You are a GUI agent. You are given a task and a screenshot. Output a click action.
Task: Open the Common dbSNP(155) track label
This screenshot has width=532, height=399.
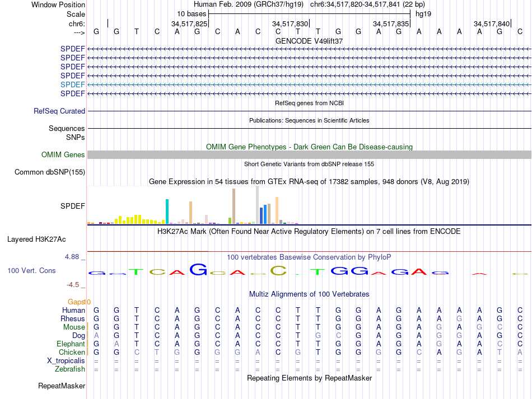50,172
